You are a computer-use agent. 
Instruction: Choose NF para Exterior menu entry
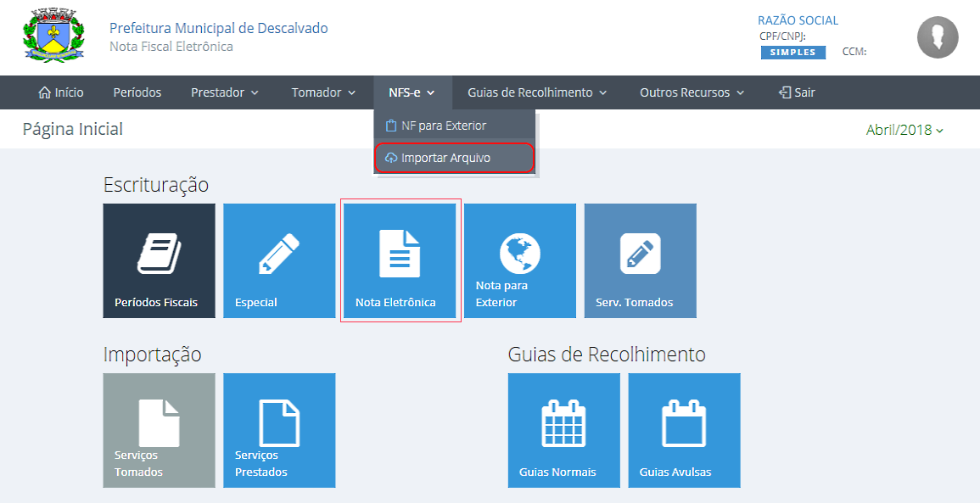point(443,126)
